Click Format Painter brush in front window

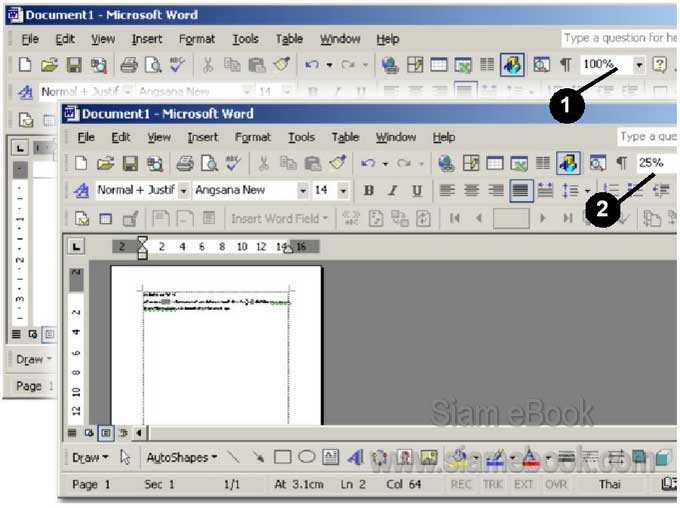(x=337, y=163)
